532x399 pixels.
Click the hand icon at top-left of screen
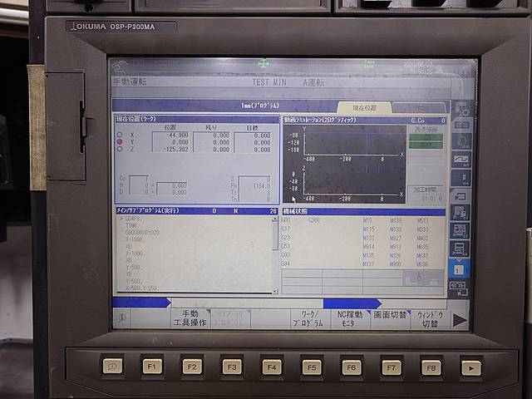pos(120,66)
